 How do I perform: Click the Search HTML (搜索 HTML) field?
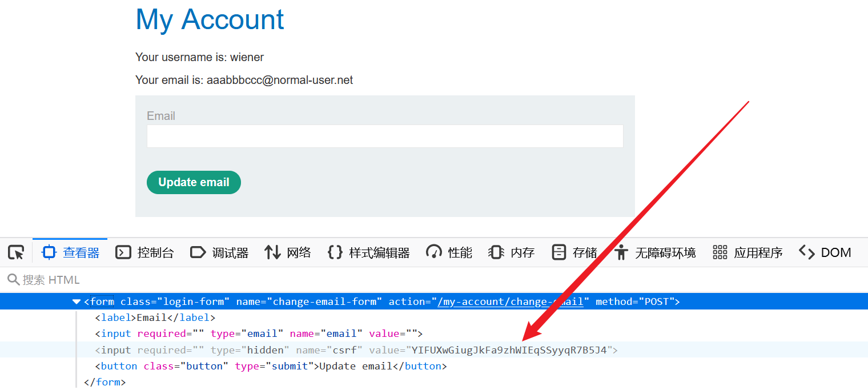tap(434, 280)
